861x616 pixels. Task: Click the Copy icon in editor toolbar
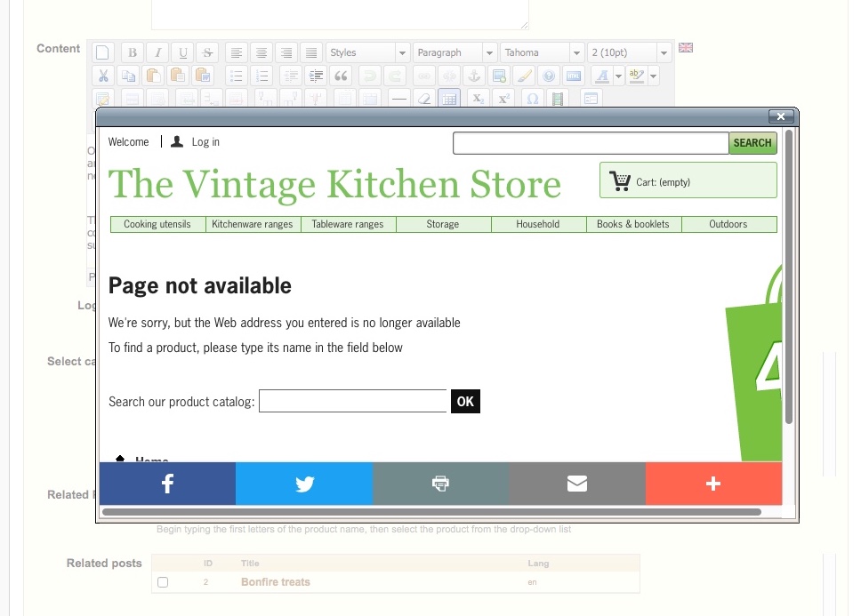(x=128, y=76)
